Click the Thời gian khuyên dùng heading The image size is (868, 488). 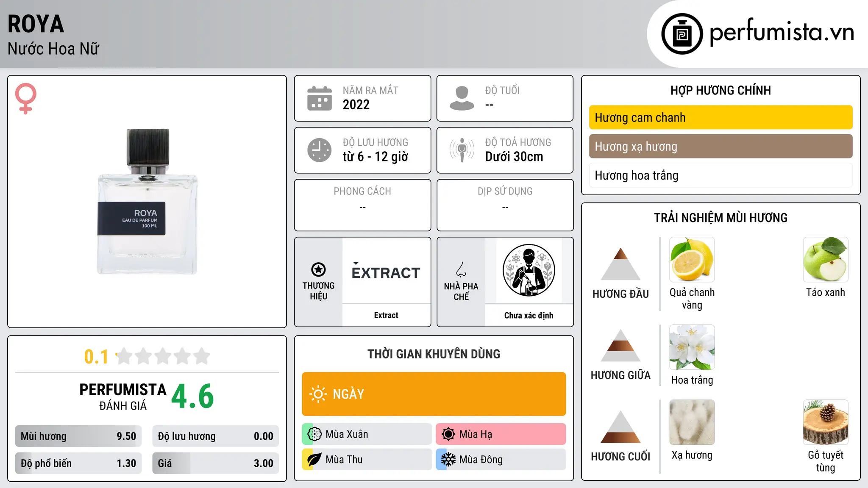(x=434, y=354)
